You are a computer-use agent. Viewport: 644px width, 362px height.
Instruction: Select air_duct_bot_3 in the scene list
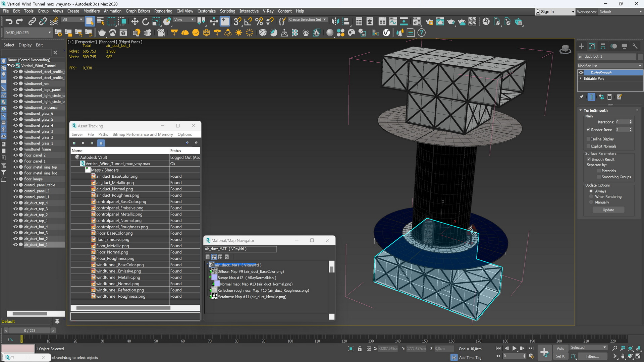pos(36,233)
